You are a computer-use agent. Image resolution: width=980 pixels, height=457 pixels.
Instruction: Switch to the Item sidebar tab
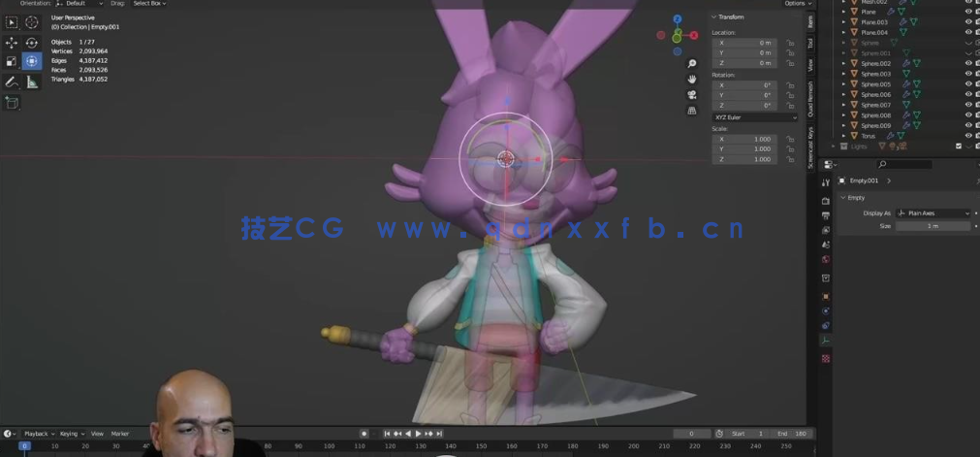point(810,22)
